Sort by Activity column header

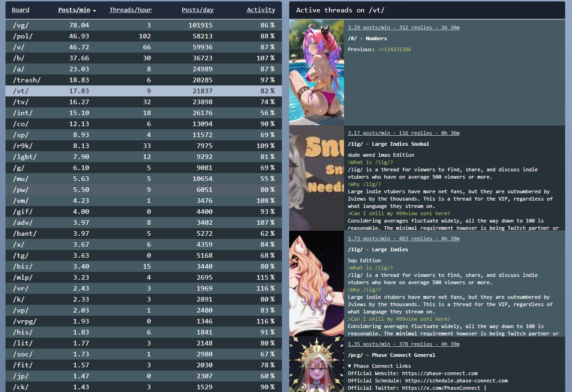(261, 10)
